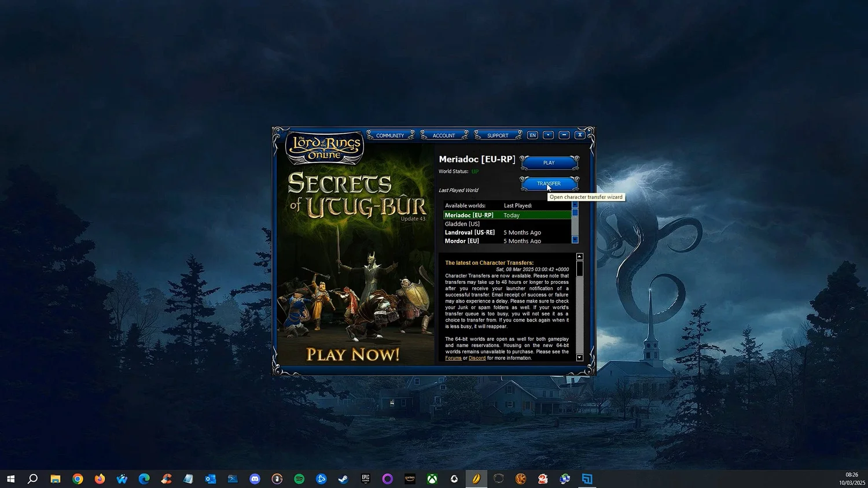Open the Epic Games launcher icon

365,479
